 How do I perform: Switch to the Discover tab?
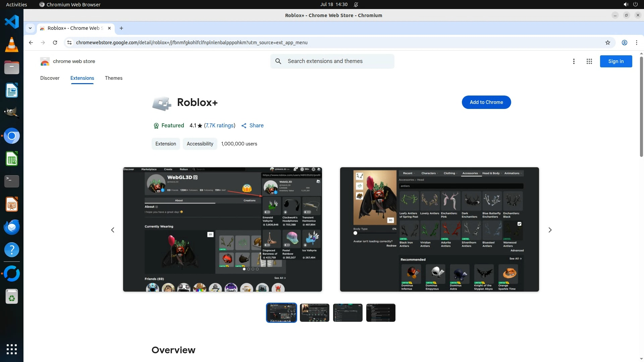pos(50,78)
